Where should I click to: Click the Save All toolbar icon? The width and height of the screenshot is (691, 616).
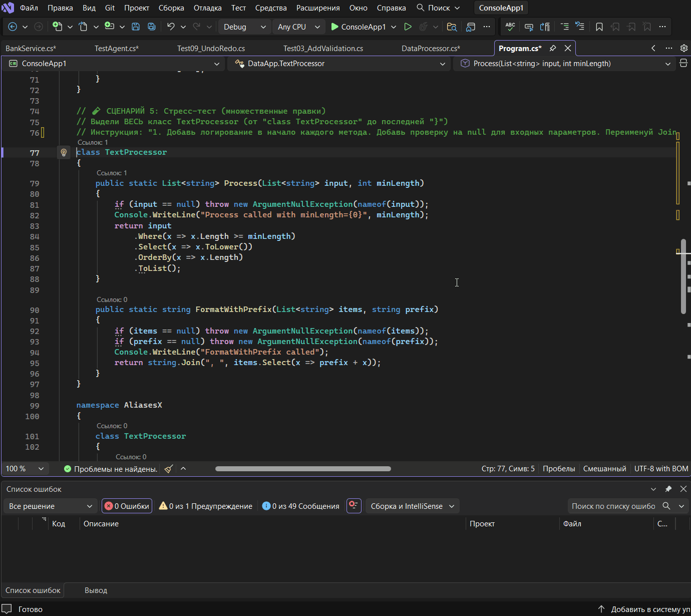[x=151, y=27]
